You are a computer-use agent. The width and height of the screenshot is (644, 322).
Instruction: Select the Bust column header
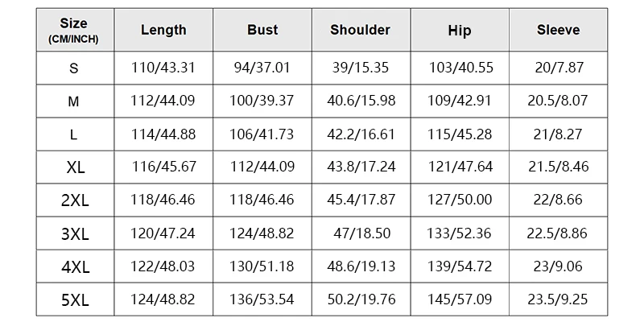coord(262,30)
